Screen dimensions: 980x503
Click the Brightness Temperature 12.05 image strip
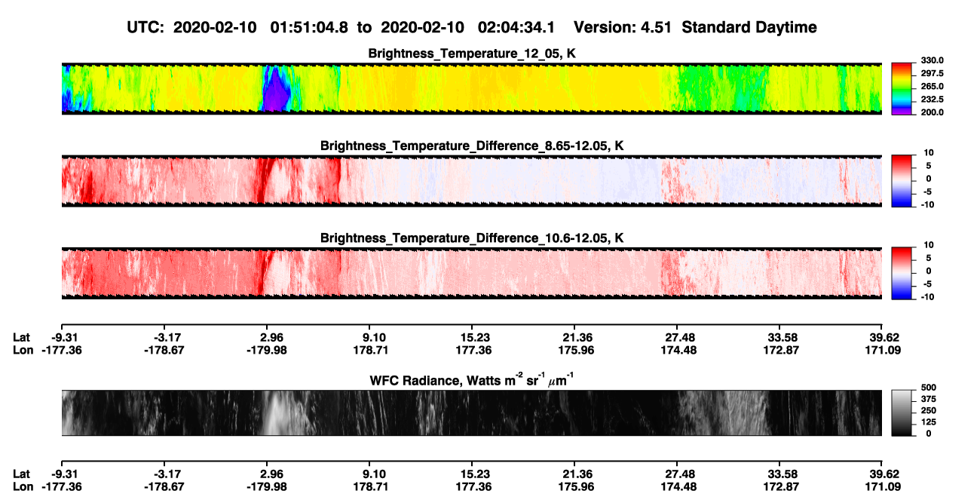[471, 88]
